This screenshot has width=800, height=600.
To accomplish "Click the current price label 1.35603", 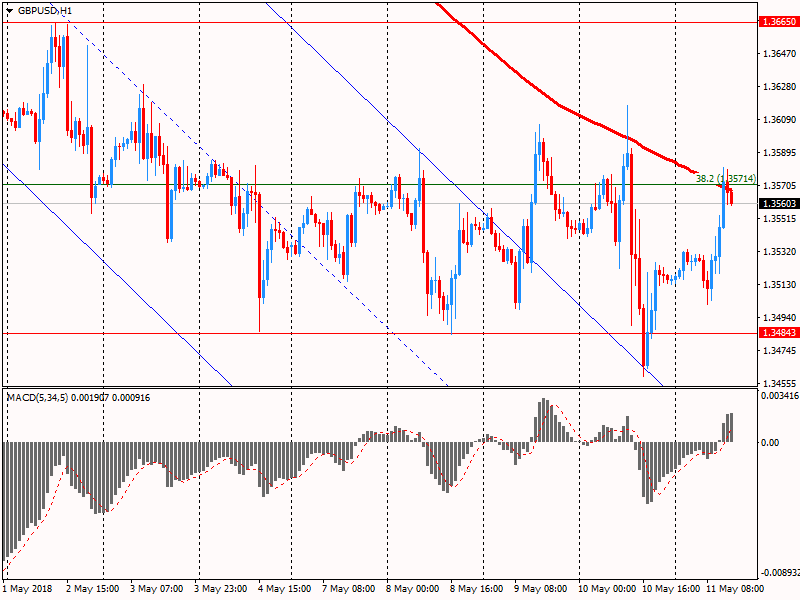I will coord(779,204).
